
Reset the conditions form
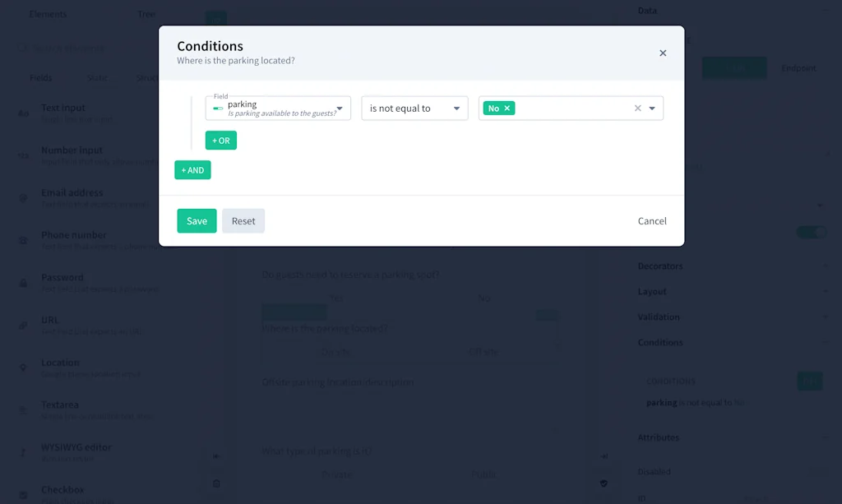[243, 220]
